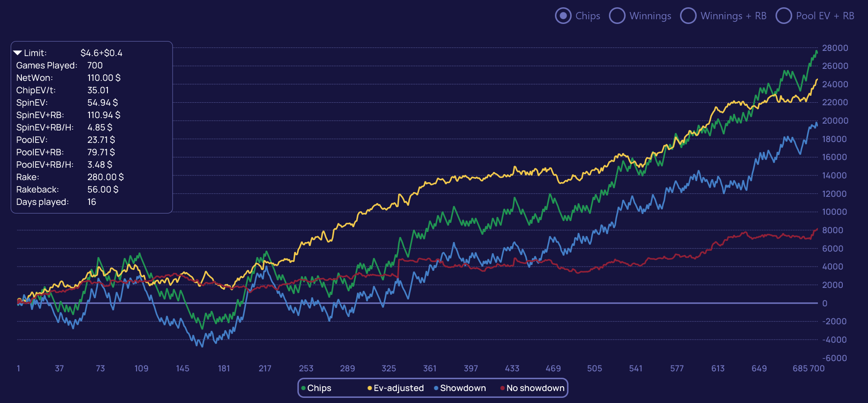The height and width of the screenshot is (403, 868).
Task: Click the -6000 y-axis label
Action: pos(835,358)
